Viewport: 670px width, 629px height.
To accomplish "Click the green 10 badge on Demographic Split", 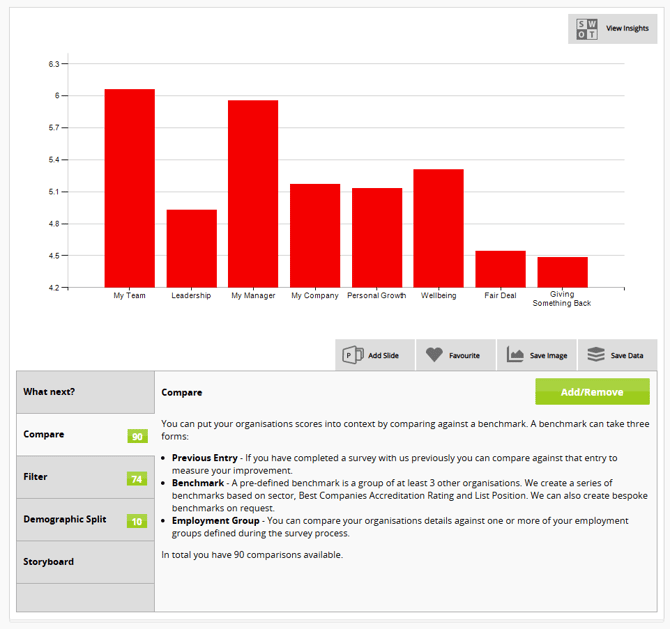I will (x=137, y=521).
